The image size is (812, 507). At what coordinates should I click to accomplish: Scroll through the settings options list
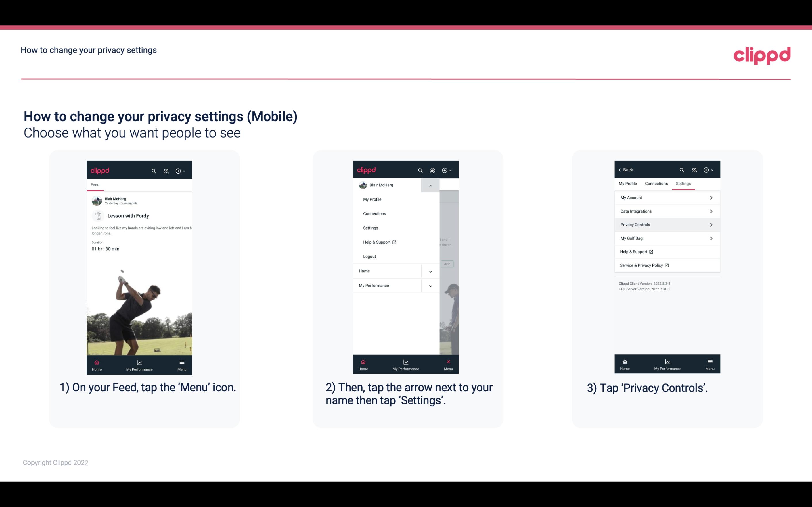667,231
